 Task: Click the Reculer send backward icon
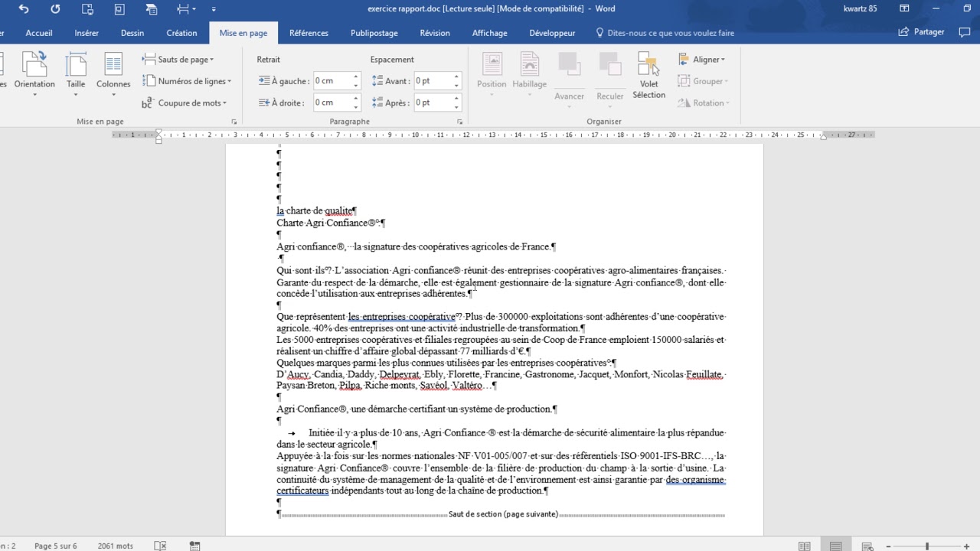pyautogui.click(x=609, y=64)
